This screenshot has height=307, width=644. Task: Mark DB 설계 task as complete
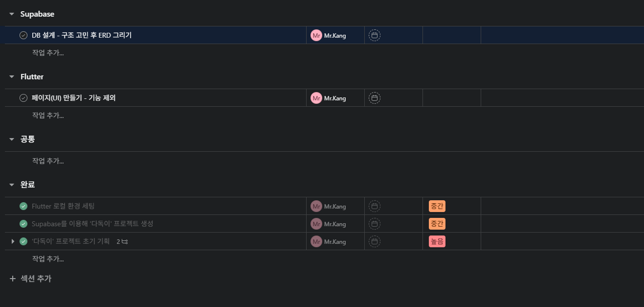(x=23, y=35)
